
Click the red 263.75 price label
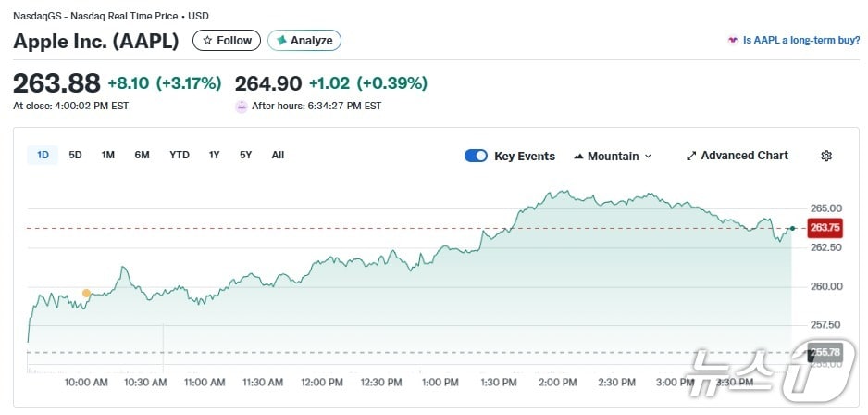tap(824, 228)
